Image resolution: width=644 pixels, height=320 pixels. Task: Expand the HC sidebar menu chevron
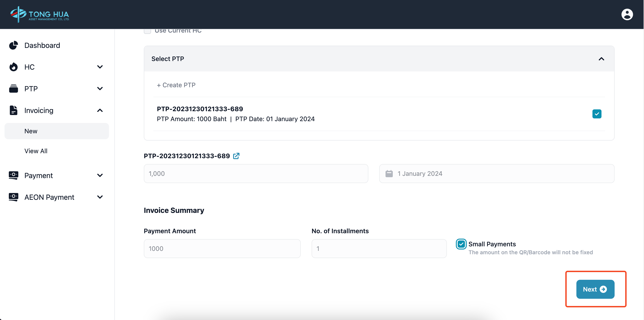point(100,67)
